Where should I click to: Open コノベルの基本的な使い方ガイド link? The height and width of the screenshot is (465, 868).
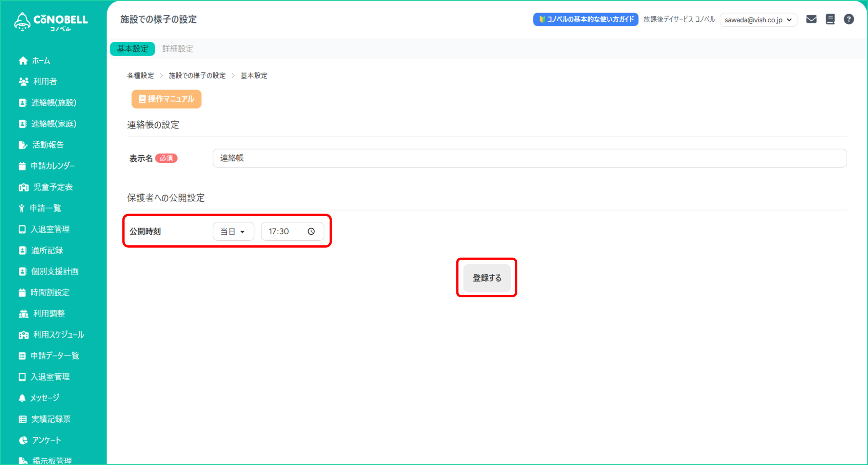586,19
